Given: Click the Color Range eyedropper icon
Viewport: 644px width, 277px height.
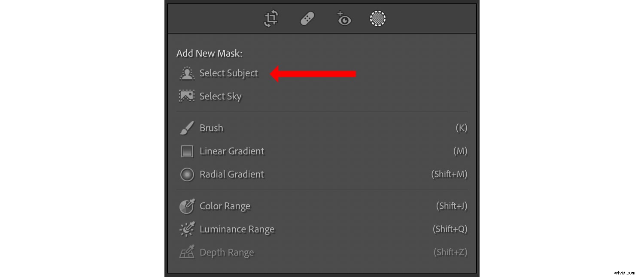Looking at the screenshot, I should (187, 206).
